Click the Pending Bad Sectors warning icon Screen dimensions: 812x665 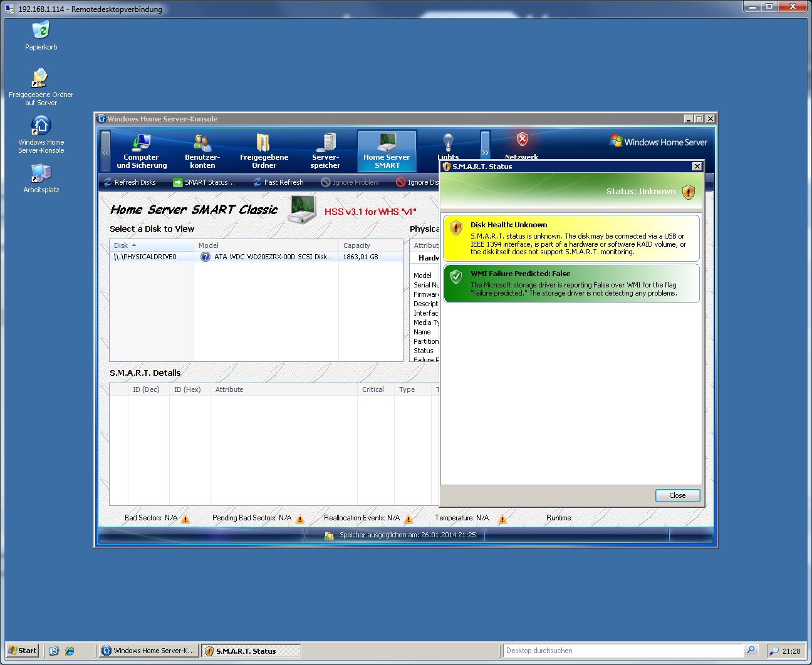coord(300,519)
